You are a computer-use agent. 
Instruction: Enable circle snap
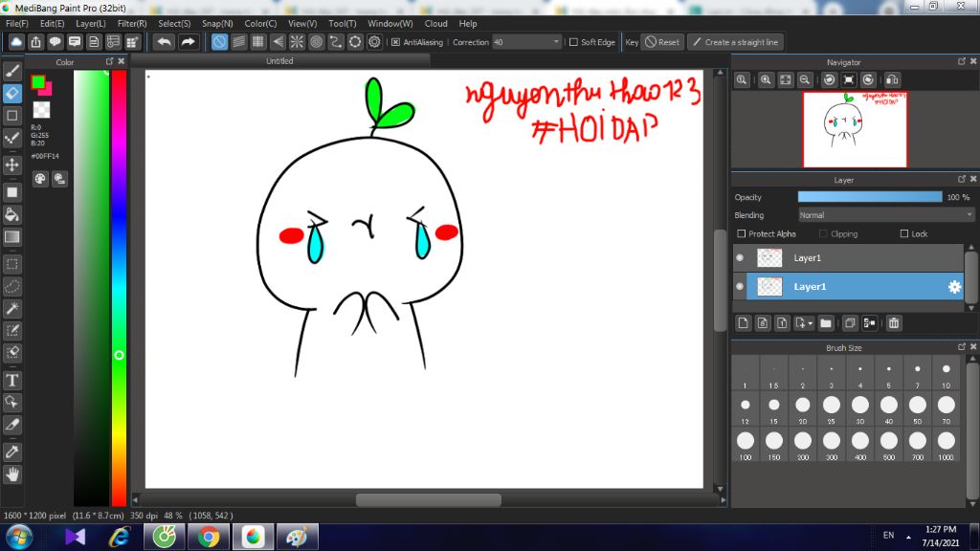pyautogui.click(x=316, y=42)
